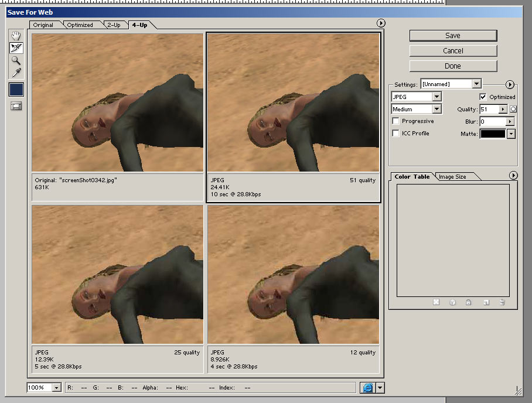This screenshot has height=403, width=532.
Task: Select the Eyedropper tool
Action: tap(16, 73)
